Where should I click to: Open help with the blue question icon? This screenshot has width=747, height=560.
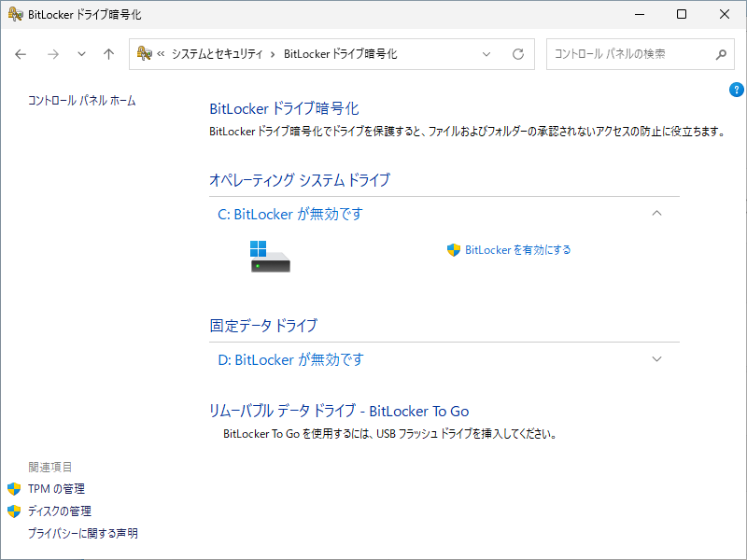point(736,90)
